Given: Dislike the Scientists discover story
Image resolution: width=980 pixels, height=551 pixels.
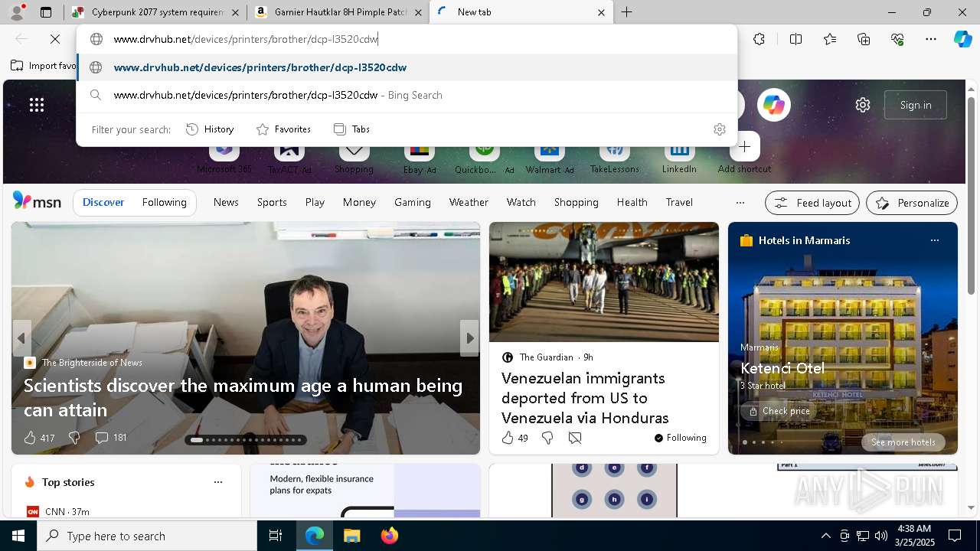Looking at the screenshot, I should [x=74, y=438].
